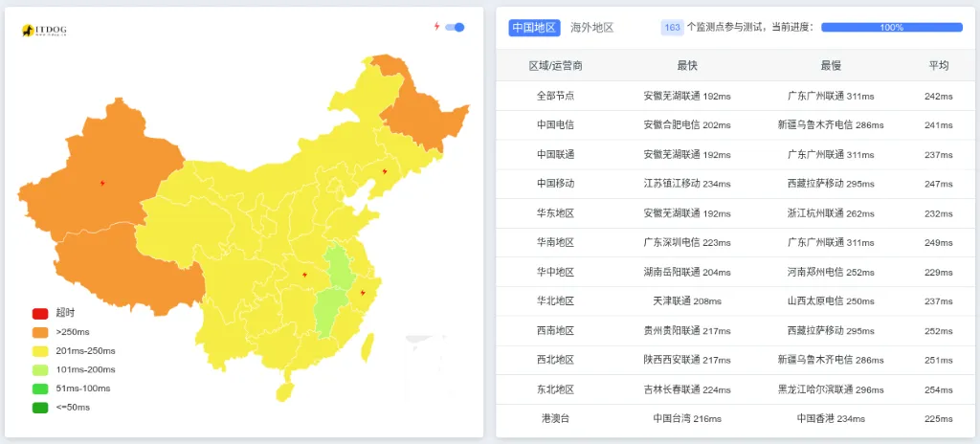Click the 最快 column header
The image size is (980, 444).
687,66
